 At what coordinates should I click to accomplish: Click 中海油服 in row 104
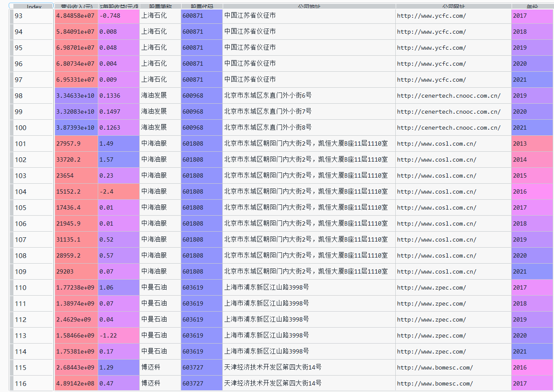160,191
